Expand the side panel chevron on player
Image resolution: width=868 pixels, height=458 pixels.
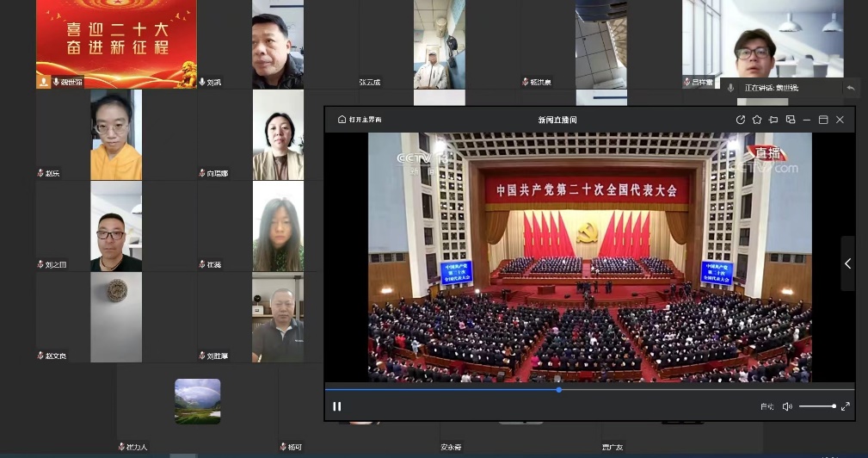[847, 264]
